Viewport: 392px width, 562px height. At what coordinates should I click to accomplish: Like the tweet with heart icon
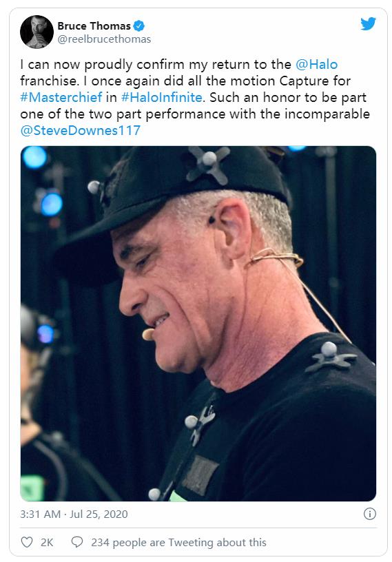[27, 542]
